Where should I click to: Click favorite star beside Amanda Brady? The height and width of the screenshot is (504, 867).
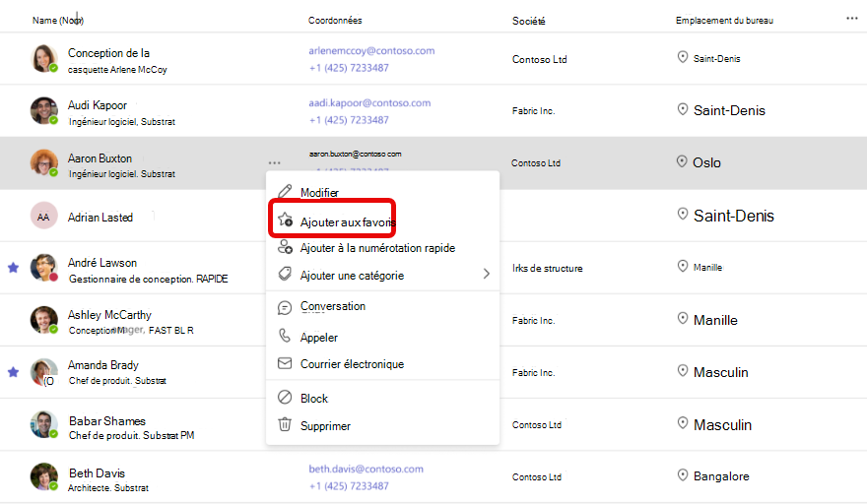(x=13, y=372)
